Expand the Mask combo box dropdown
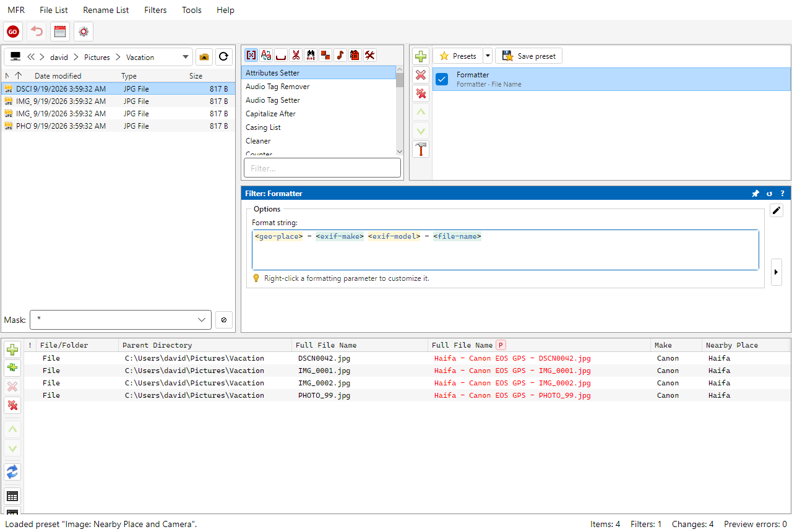The height and width of the screenshot is (532, 792). 202,320
